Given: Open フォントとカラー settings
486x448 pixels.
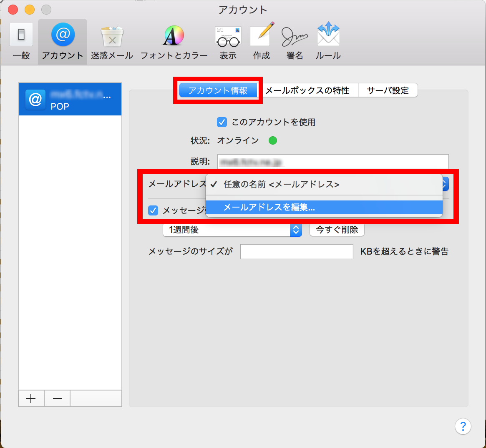Looking at the screenshot, I should 174,40.
